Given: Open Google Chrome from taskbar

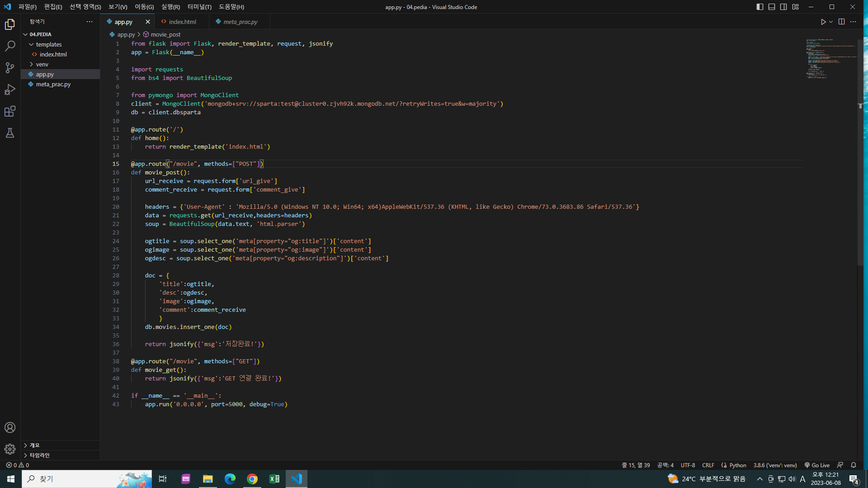Looking at the screenshot, I should [252, 479].
